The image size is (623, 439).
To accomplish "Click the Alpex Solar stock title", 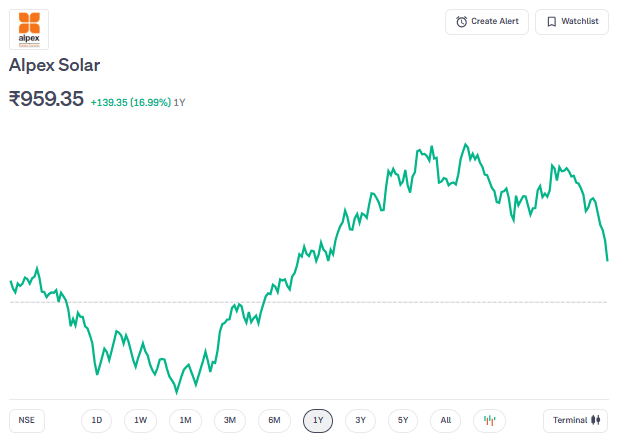I will (54, 65).
